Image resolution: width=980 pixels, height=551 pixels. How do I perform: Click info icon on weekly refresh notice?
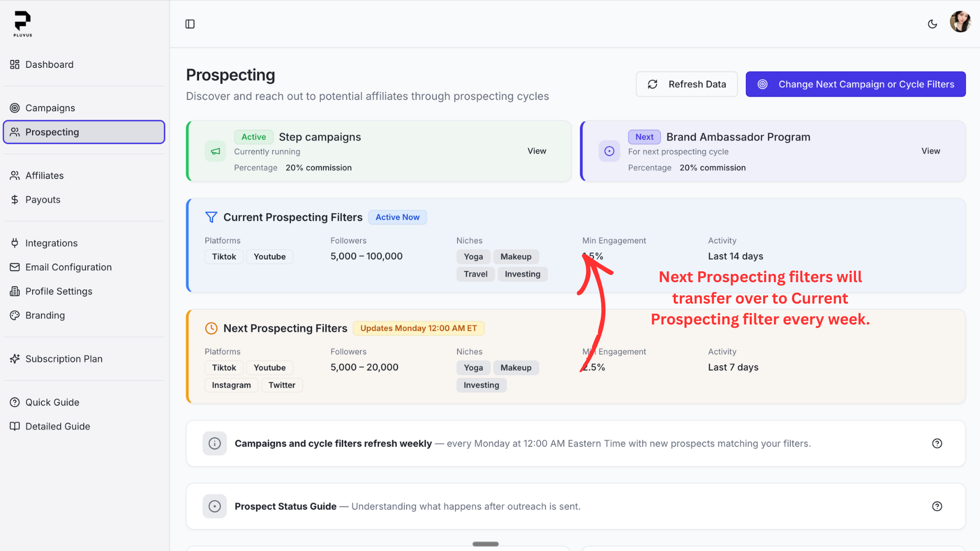[x=215, y=443]
